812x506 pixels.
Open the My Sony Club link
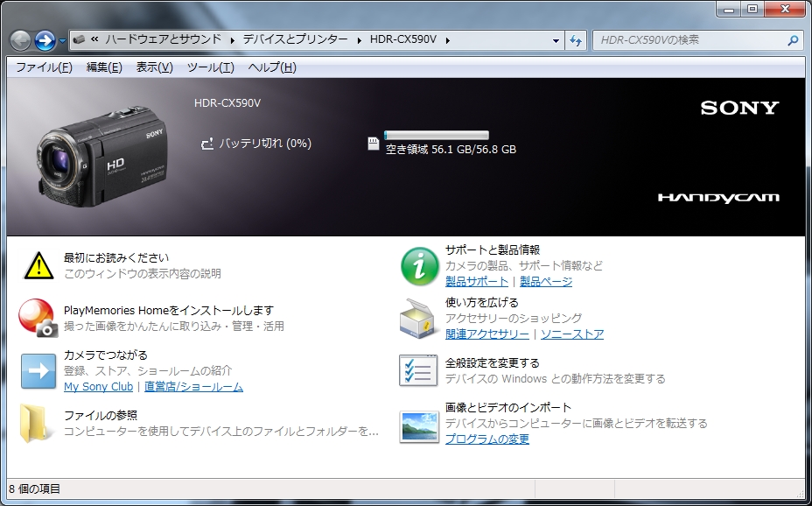click(98, 387)
